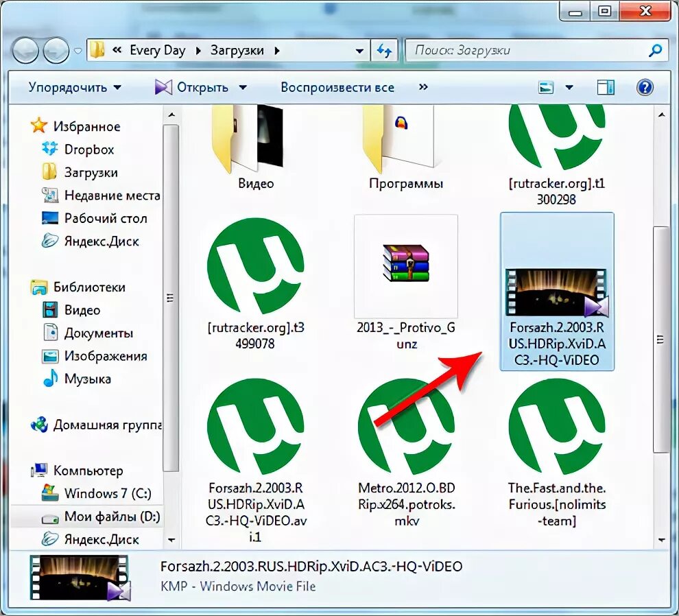Open Изображения library

click(x=95, y=355)
